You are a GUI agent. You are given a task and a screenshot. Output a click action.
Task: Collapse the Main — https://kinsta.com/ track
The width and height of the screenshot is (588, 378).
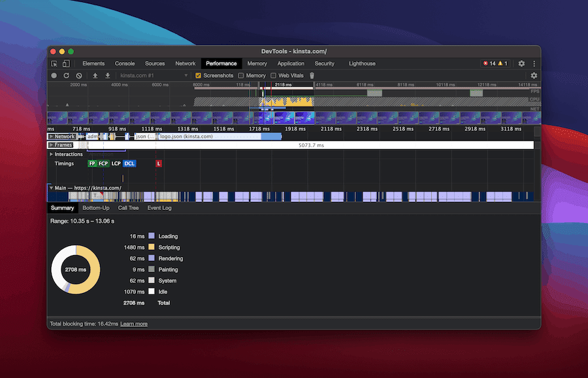pos(51,188)
